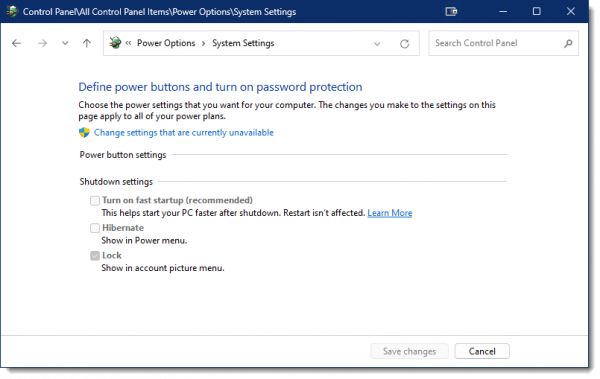Click the Power Options icon in address bar
Viewport: 600px width, 379px height.
coord(115,43)
